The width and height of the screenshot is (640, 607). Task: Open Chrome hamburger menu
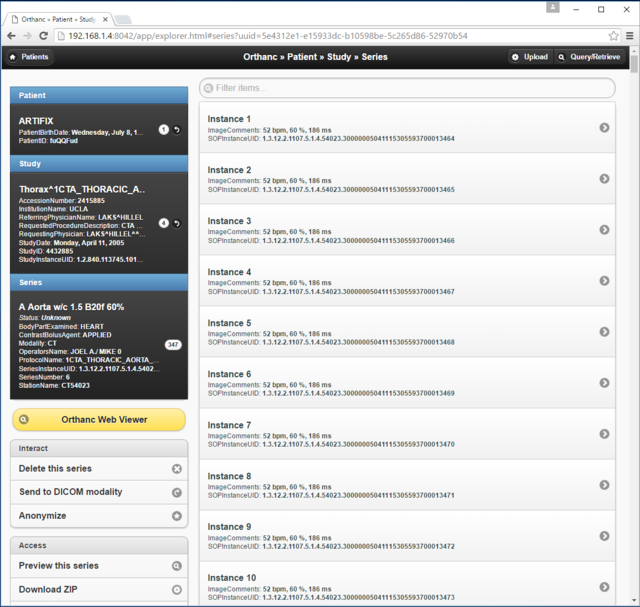[x=629, y=35]
